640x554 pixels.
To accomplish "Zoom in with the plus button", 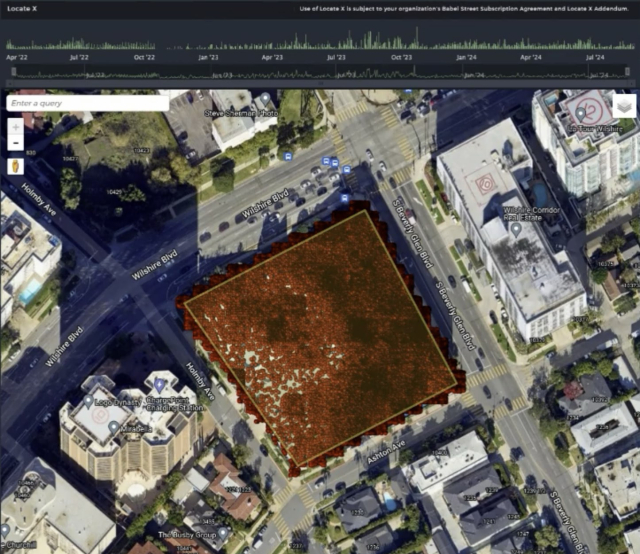I will [15, 127].
